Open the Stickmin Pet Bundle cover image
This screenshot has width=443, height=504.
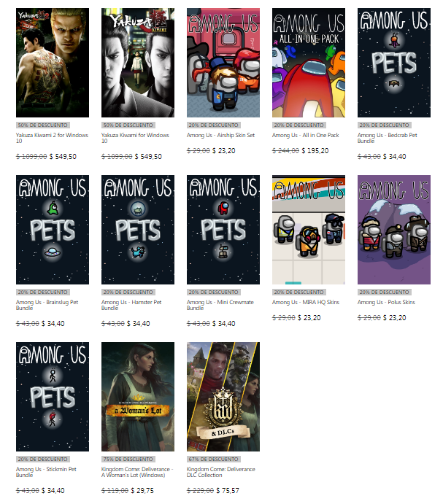[53, 397]
